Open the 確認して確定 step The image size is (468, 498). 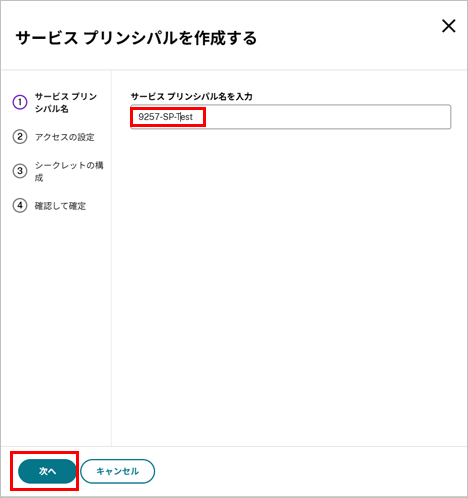(60, 206)
